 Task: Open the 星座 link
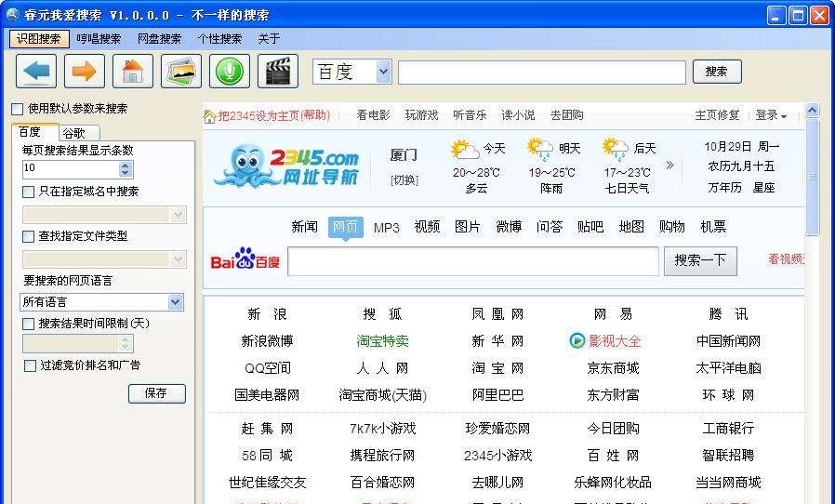pyautogui.click(x=763, y=188)
